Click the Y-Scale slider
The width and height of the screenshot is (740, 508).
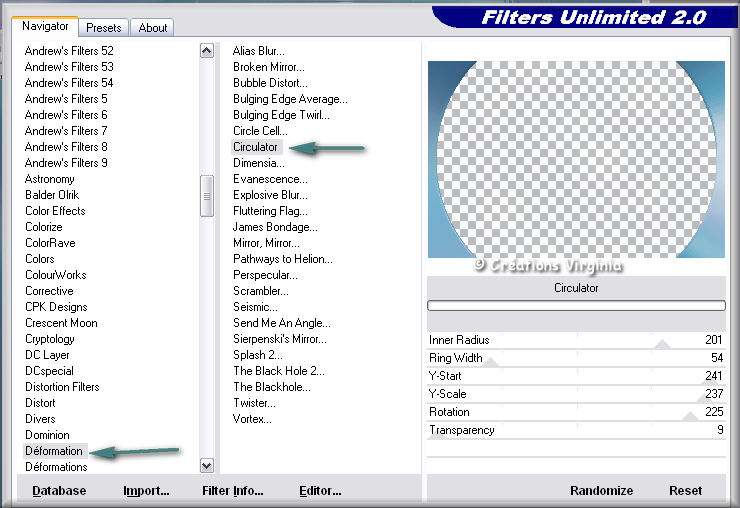click(576, 394)
